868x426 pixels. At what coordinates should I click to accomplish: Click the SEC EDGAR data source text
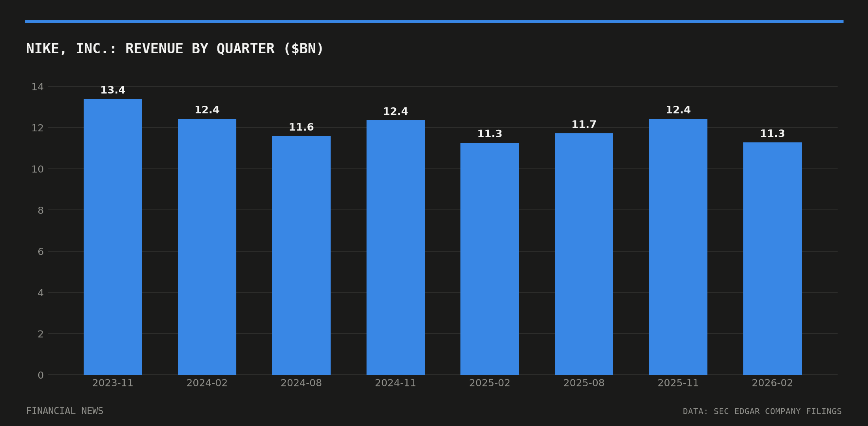point(762,411)
